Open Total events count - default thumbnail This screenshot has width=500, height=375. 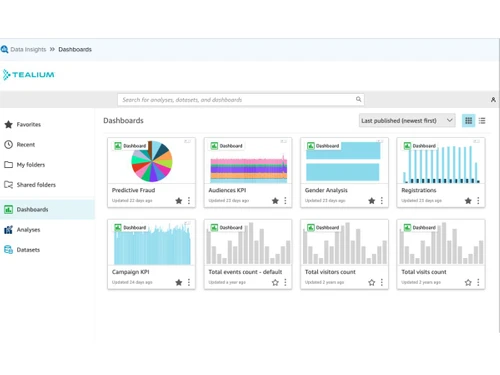[248, 243]
